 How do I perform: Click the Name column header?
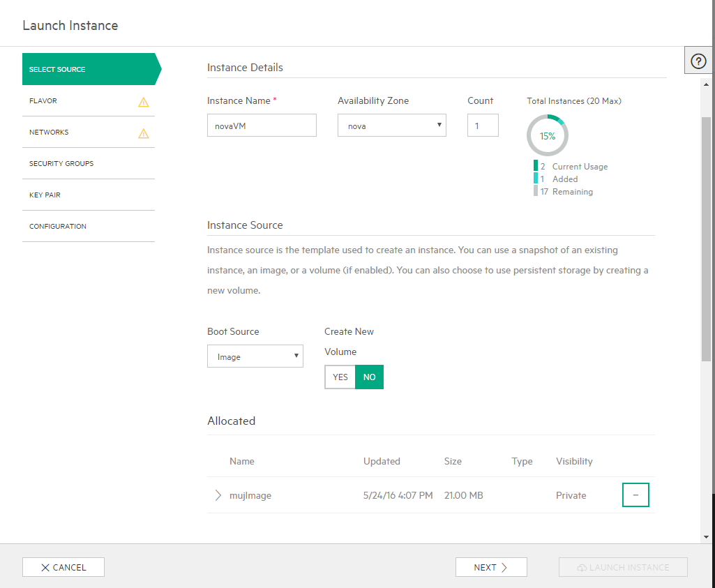(x=241, y=461)
